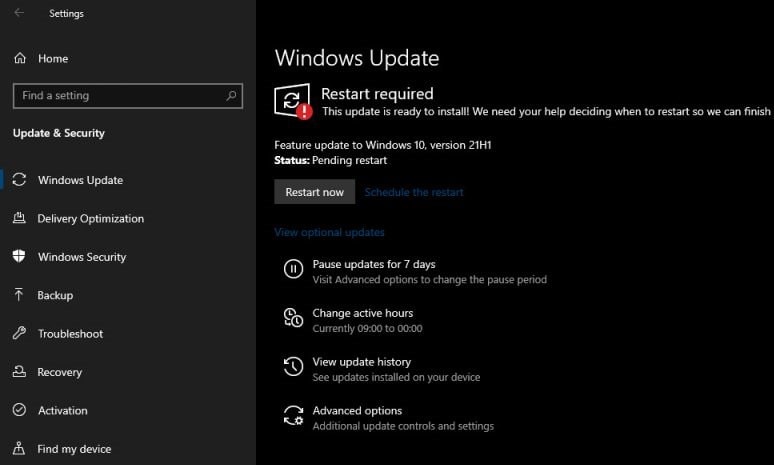Screen dimensions: 774x465
Task: Focus the Find a setting box
Action: (128, 96)
